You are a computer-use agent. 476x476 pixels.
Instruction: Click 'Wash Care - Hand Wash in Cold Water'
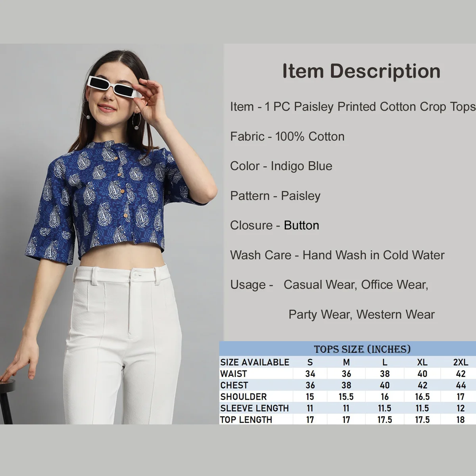(x=337, y=255)
